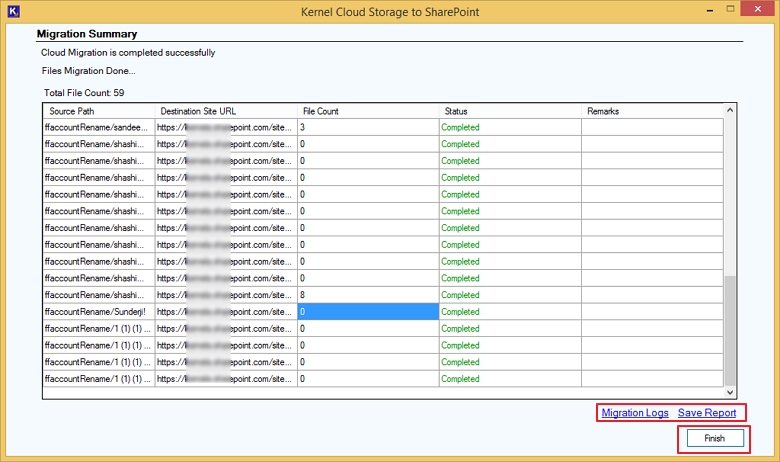Click the 'Total File Count: 59' text
The image size is (780, 462).
tap(84, 92)
